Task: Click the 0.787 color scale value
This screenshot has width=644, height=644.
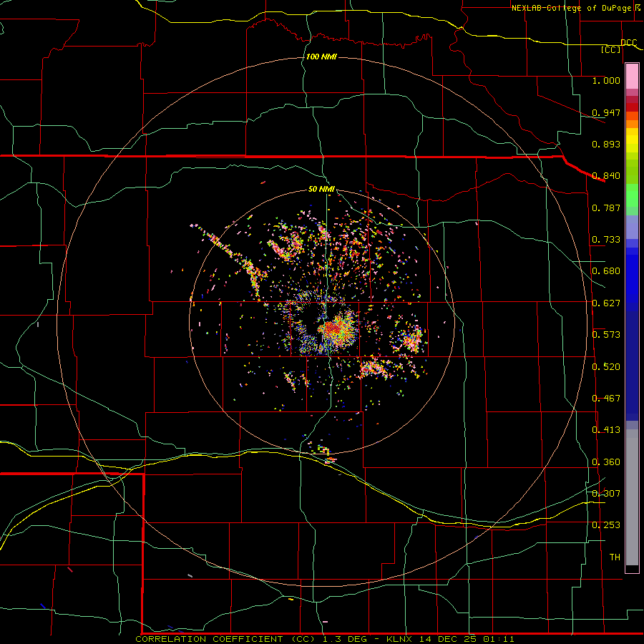Action: (x=606, y=208)
